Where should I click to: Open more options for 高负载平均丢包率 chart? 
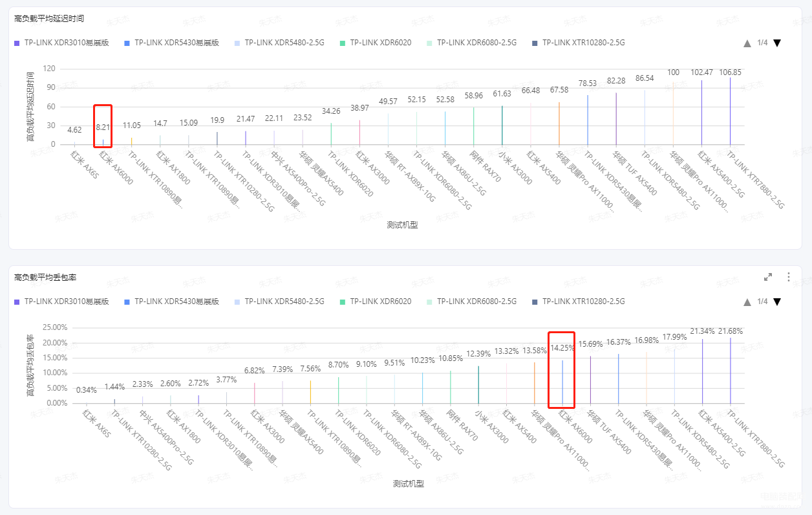[x=789, y=277]
